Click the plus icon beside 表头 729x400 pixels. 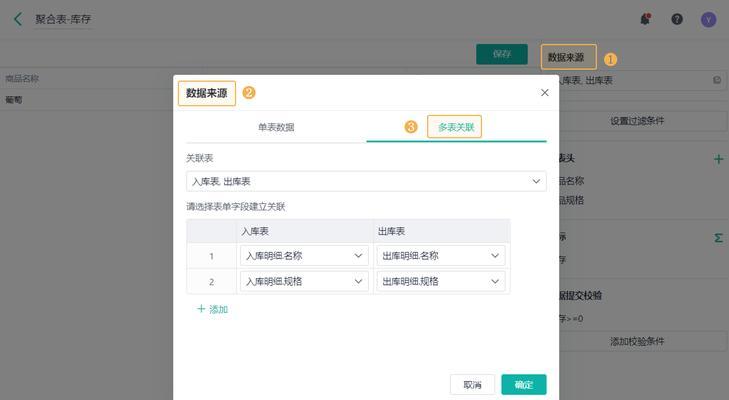[x=718, y=159]
